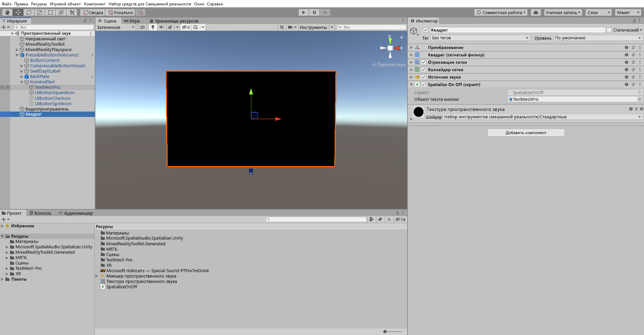Screen dimensions: 644x335
Task: Open presets for Mesh Renderer component
Action: [x=633, y=62]
